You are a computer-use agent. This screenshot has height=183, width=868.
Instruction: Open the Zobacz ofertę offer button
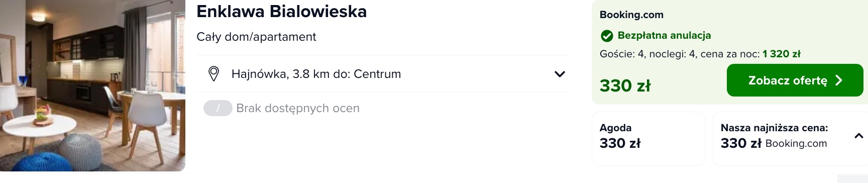coord(795,80)
